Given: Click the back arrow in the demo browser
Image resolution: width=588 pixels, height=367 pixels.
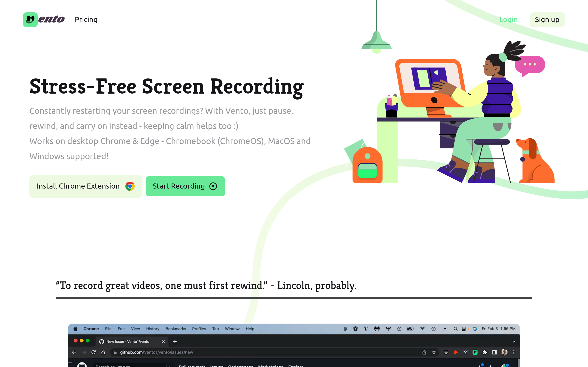Looking at the screenshot, I should (74, 352).
